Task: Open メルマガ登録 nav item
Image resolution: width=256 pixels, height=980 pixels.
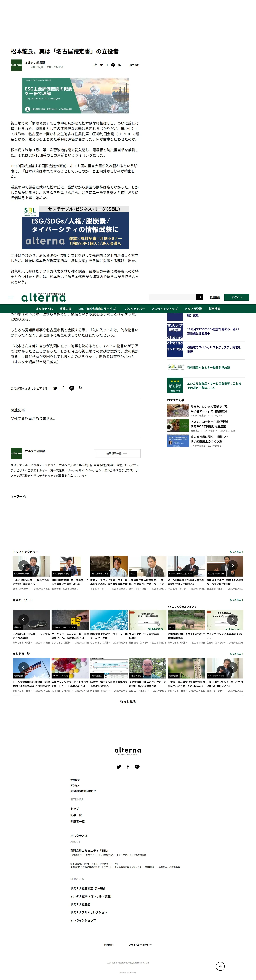Action: 193,309
